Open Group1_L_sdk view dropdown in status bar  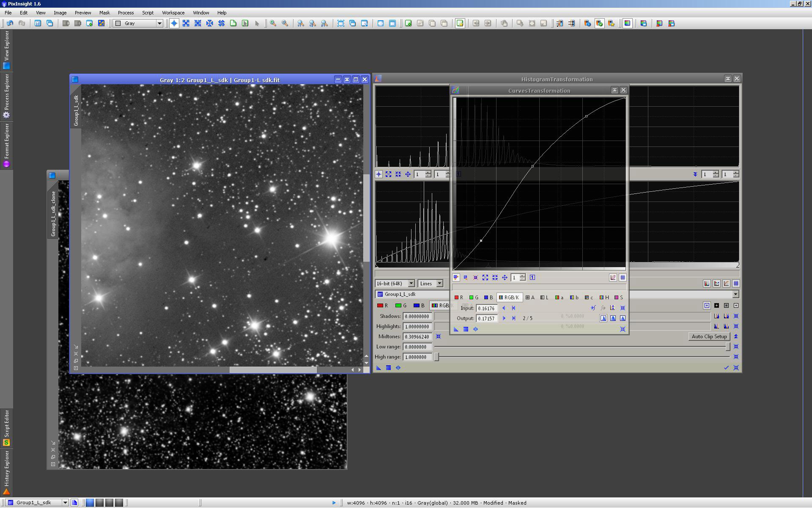pyautogui.click(x=37, y=503)
